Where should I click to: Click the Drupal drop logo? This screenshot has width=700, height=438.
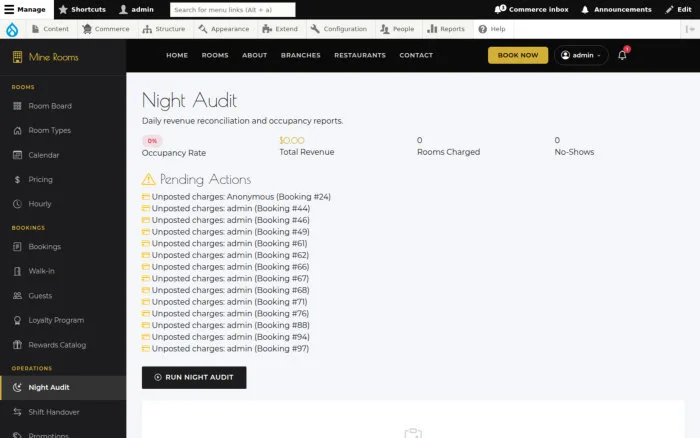[12, 29]
